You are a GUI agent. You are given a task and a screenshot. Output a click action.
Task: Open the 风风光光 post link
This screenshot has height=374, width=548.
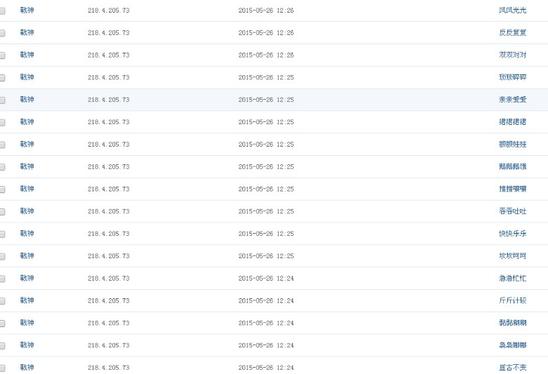(512, 10)
